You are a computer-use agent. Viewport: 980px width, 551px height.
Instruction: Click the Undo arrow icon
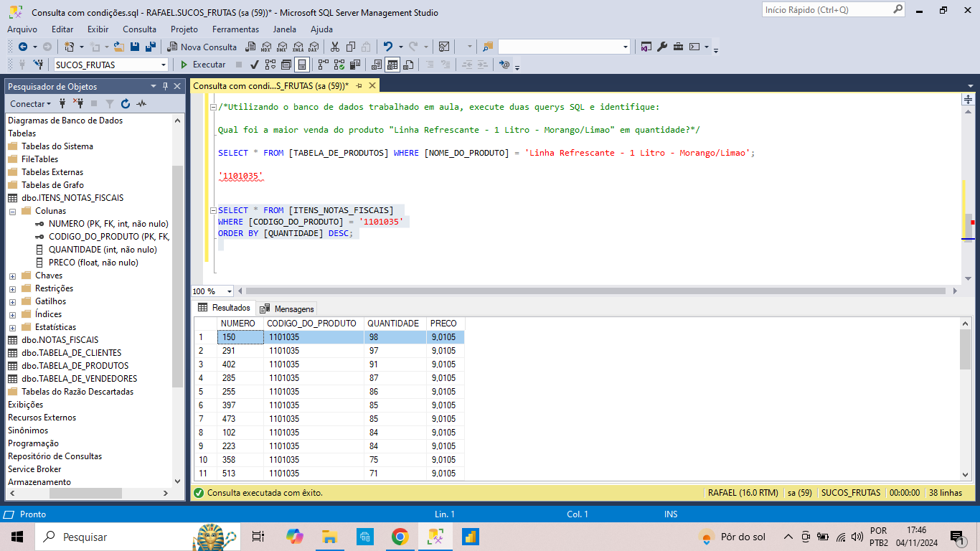tap(388, 47)
